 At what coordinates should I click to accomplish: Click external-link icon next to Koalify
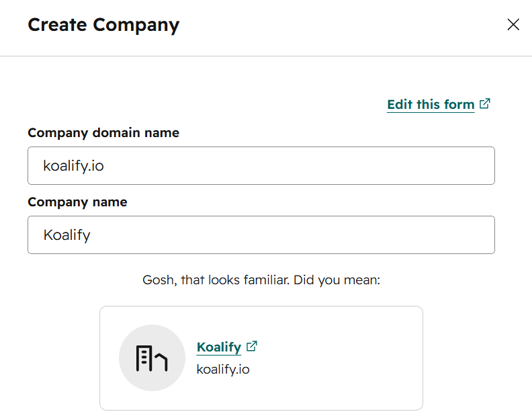(252, 346)
